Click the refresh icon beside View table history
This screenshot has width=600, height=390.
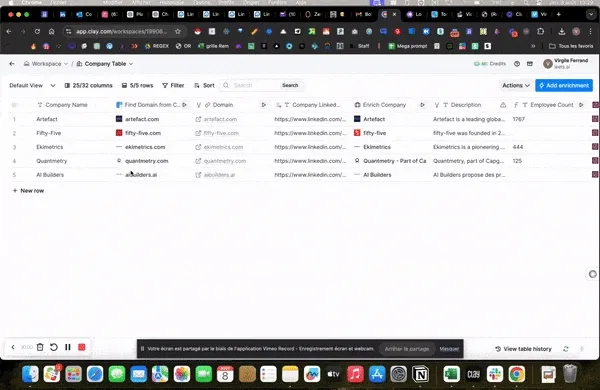pyautogui.click(x=566, y=349)
